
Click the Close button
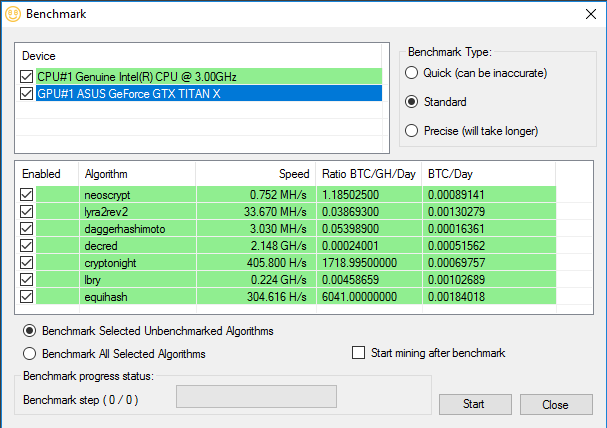tap(556, 404)
